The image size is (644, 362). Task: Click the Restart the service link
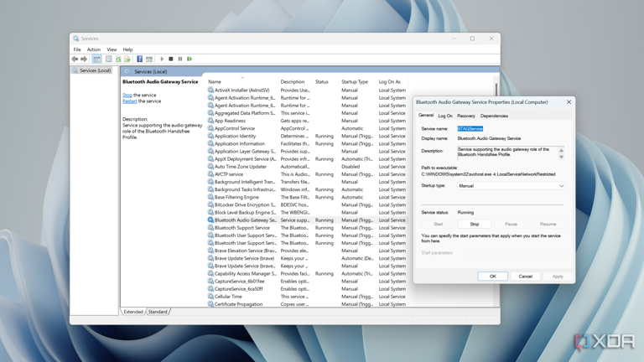click(130, 101)
